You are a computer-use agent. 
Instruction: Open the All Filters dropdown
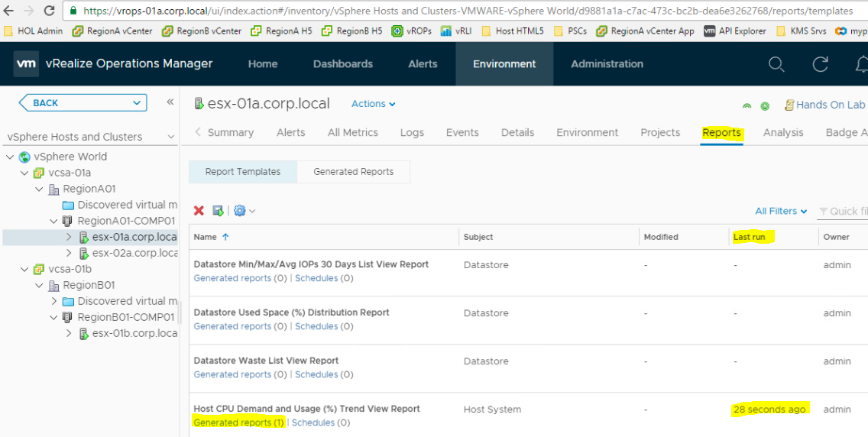(x=781, y=211)
